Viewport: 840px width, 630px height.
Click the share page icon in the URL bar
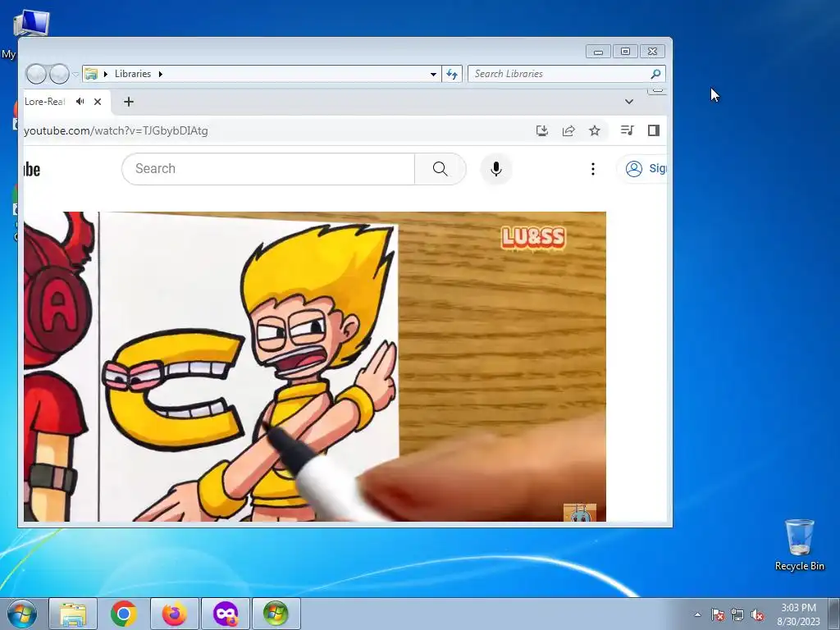[x=568, y=130]
